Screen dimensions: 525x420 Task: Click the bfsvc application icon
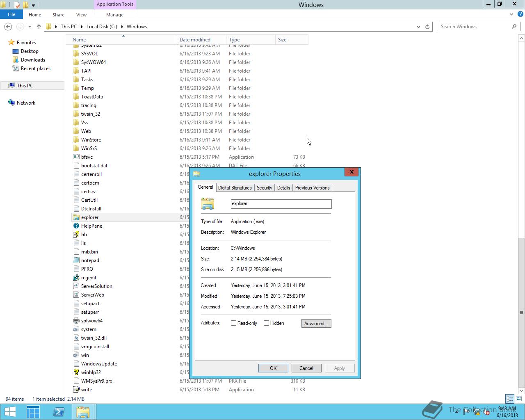(76, 157)
